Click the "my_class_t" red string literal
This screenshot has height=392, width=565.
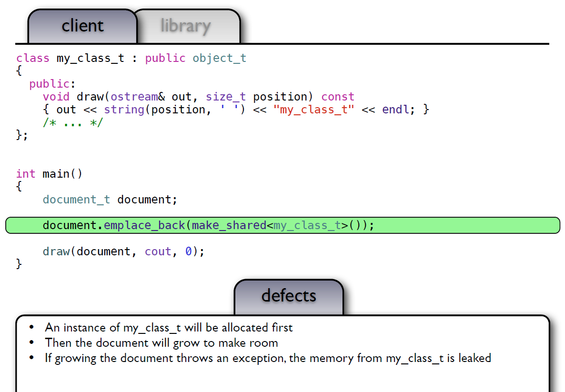point(314,110)
